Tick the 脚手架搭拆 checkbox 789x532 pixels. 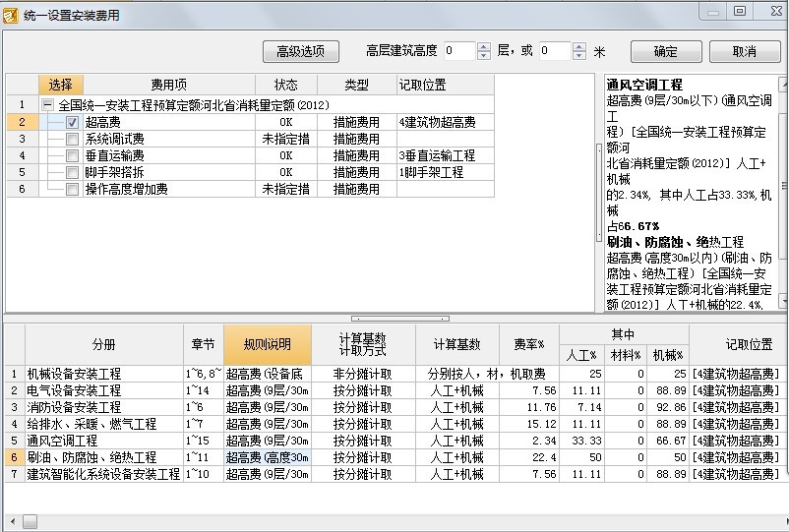tap(72, 172)
